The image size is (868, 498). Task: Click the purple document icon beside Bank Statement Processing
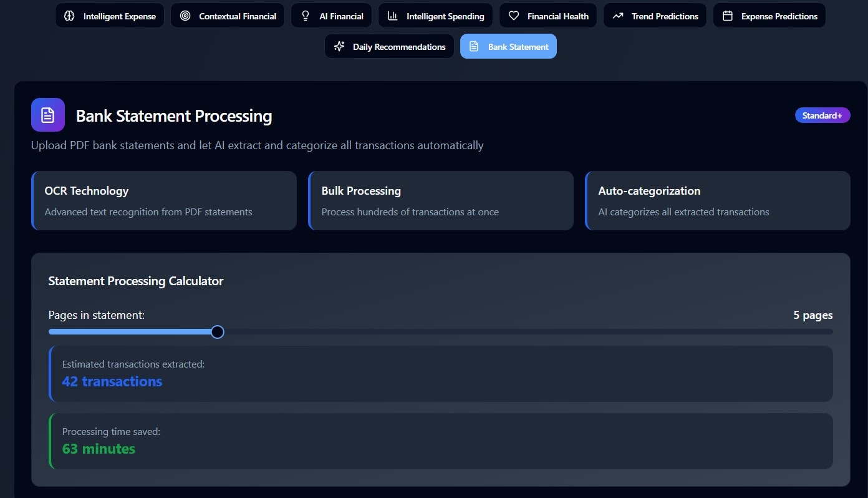tap(48, 115)
